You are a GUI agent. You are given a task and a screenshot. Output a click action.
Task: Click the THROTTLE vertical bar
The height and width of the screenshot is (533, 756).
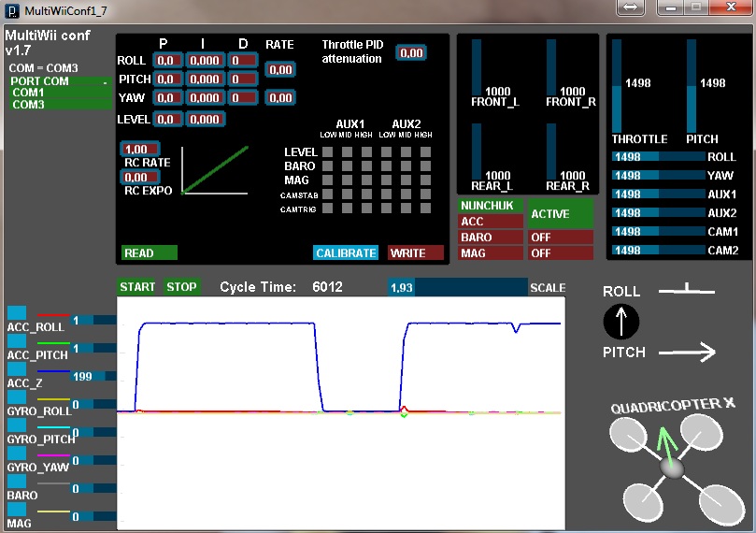pos(617,86)
